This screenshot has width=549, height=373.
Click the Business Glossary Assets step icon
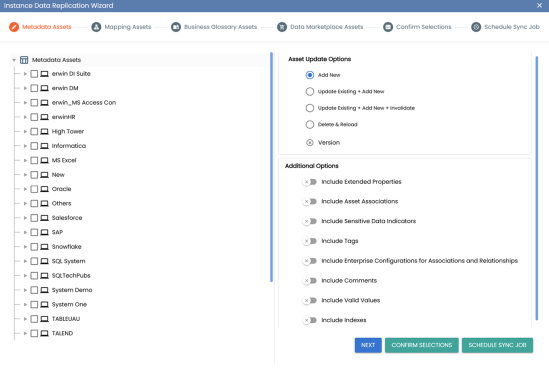(176, 27)
